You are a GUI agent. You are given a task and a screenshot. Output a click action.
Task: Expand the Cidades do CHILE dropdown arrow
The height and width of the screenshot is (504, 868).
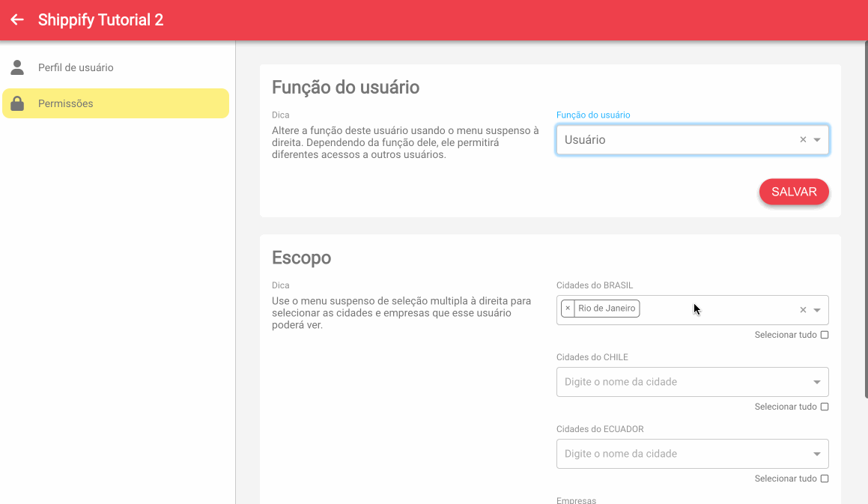817,382
